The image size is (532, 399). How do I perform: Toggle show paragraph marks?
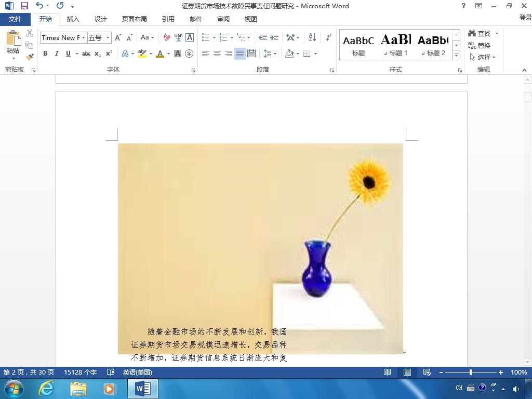tap(328, 37)
